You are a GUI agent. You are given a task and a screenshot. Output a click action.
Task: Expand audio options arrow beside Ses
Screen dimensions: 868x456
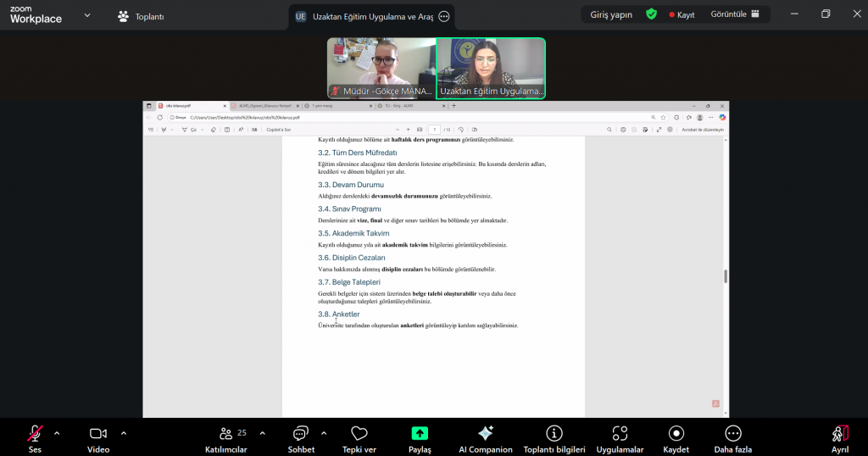tap(57, 432)
